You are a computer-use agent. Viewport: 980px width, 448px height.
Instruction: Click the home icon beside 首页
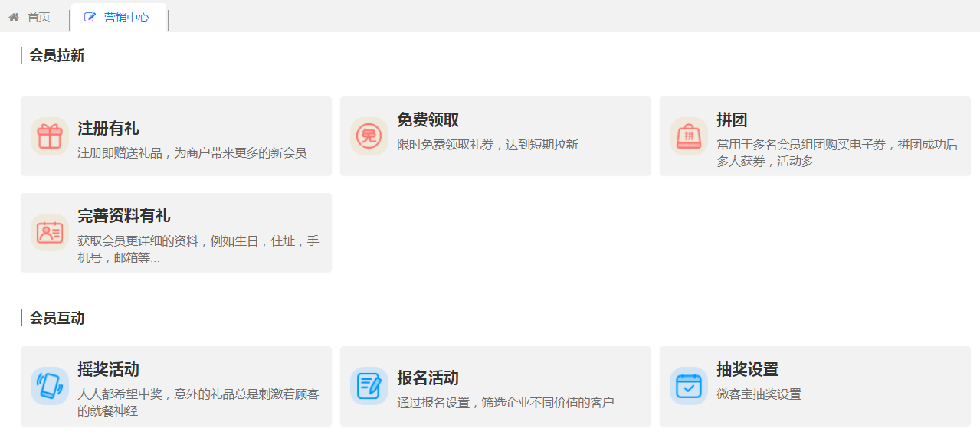click(12, 17)
